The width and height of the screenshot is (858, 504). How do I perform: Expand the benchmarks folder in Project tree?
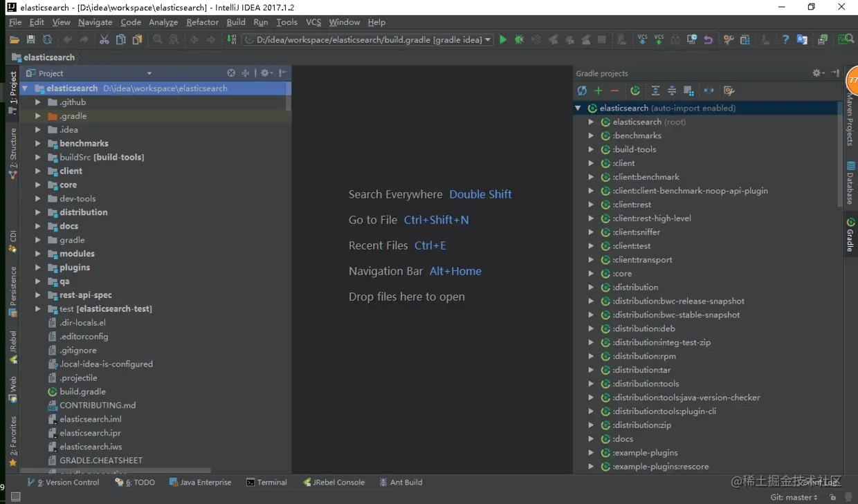(38, 144)
